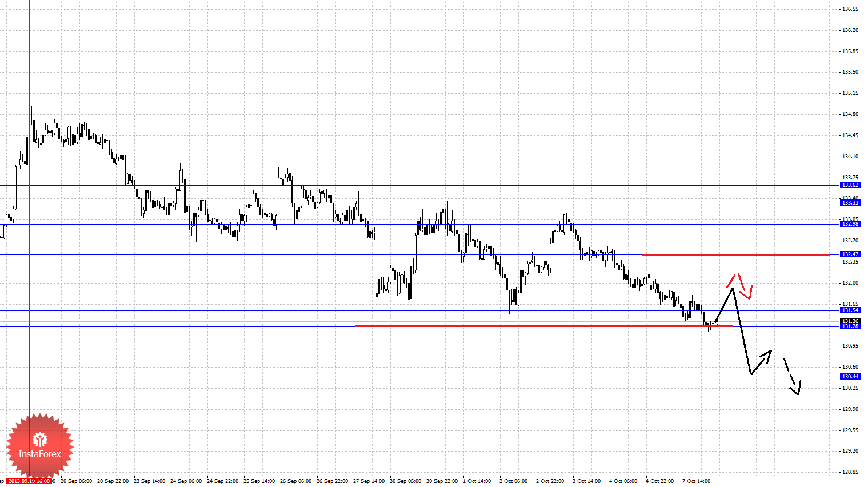Image resolution: width=868 pixels, height=487 pixels.
Task: Select the 26 Sep 22:00 time label
Action: [332, 481]
